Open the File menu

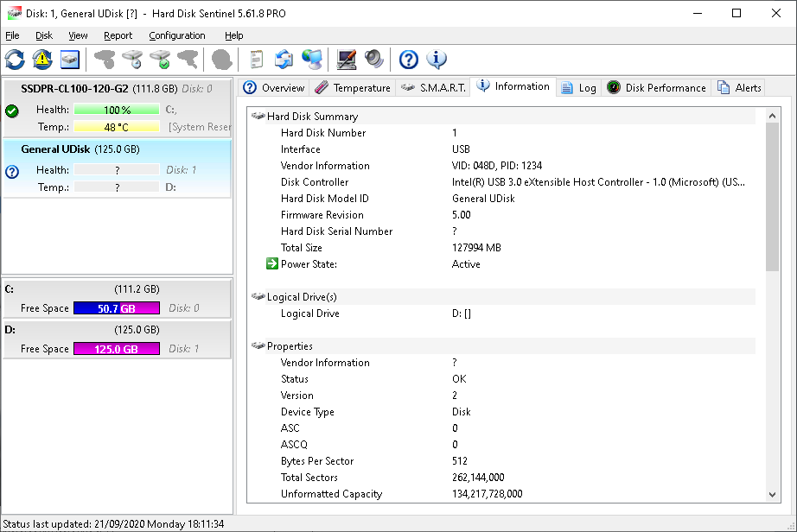point(12,35)
